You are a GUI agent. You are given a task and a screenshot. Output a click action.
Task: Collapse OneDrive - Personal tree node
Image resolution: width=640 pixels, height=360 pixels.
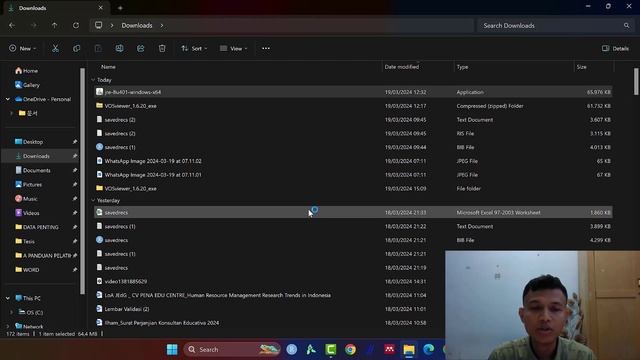click(8, 99)
